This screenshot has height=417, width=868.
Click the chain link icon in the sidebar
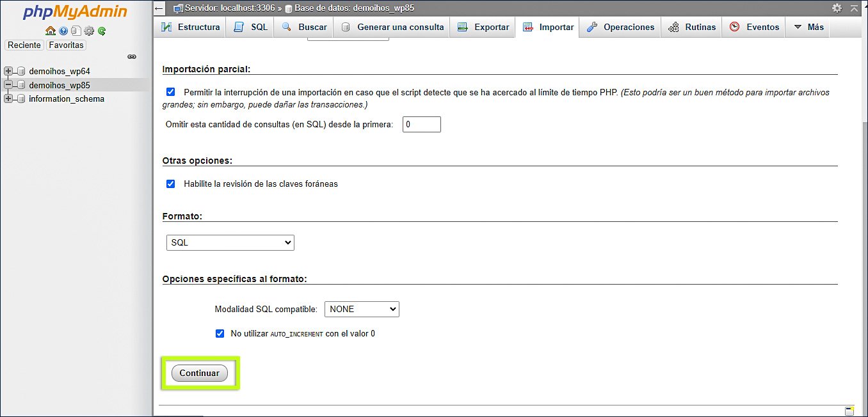click(132, 57)
